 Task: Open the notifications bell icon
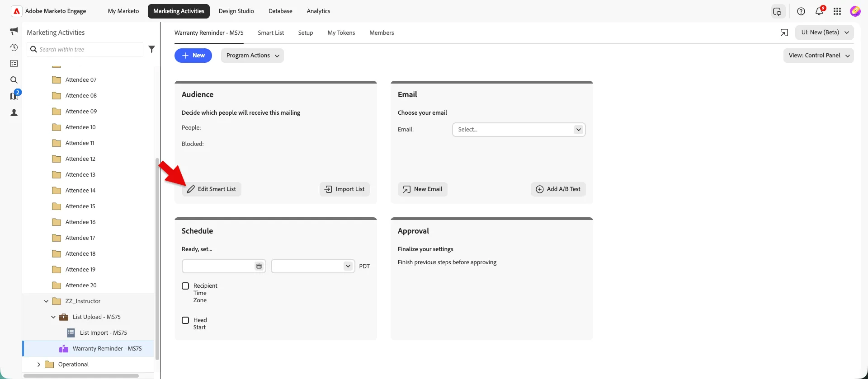(x=819, y=11)
